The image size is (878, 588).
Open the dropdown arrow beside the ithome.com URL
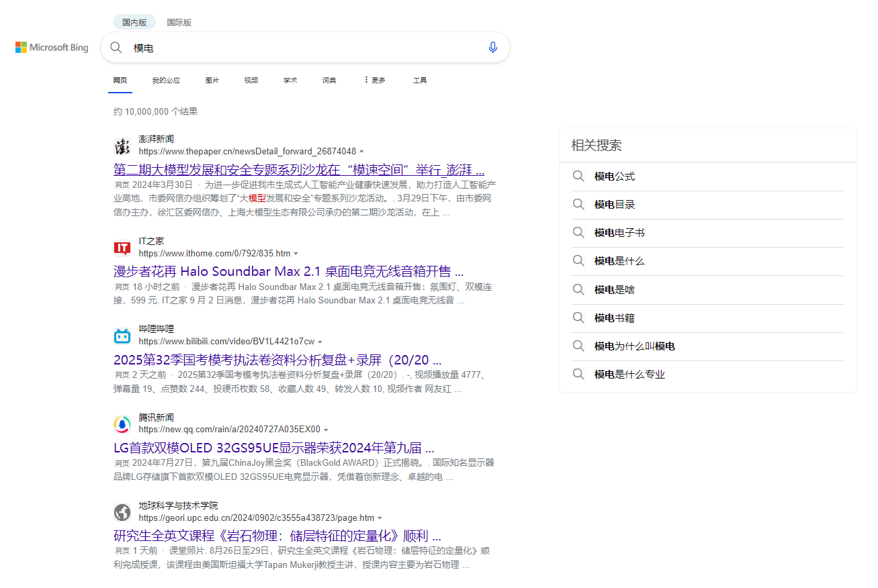pyautogui.click(x=297, y=253)
